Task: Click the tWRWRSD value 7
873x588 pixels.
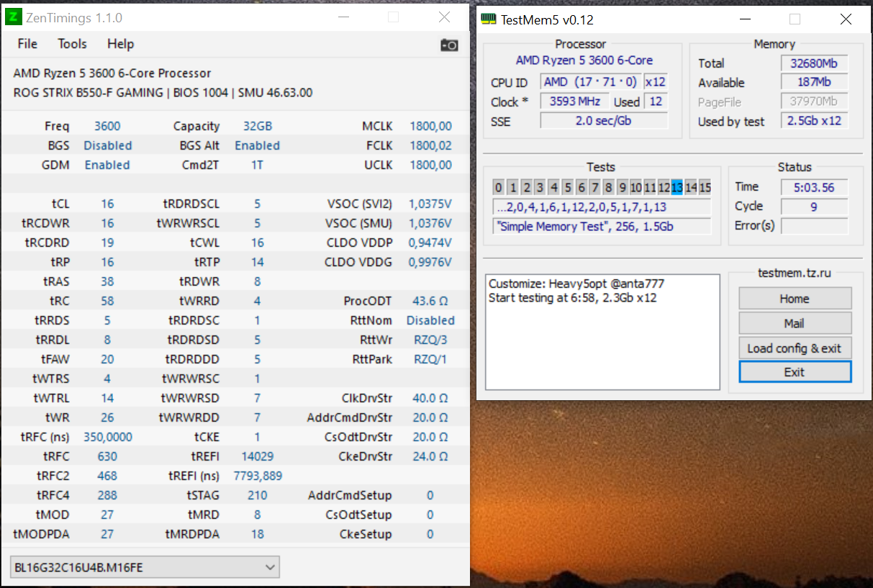Action: point(258,398)
